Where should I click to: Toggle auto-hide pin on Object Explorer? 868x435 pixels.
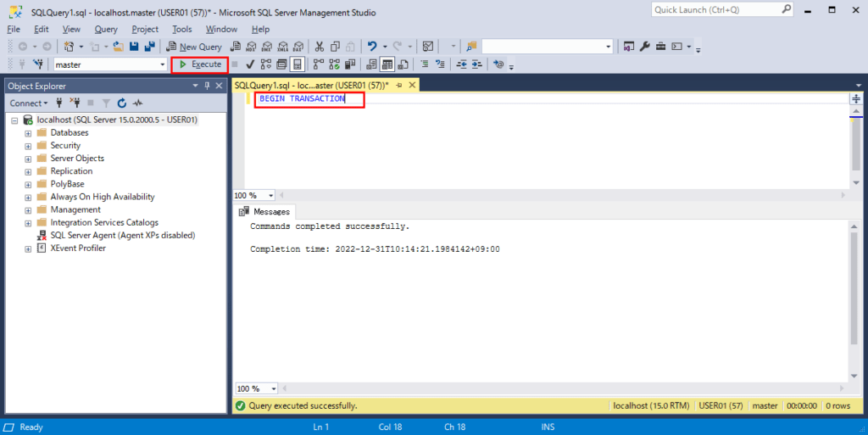[x=207, y=86]
